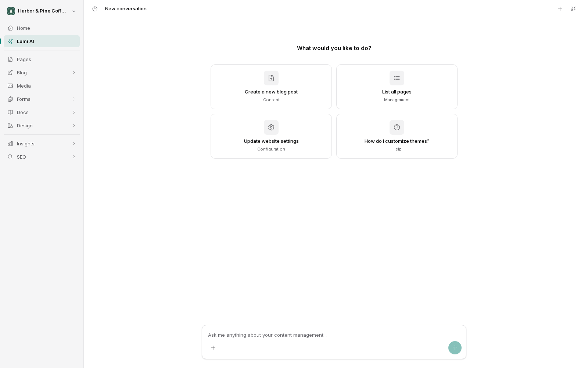Click the Design palette icon
This screenshot has height=368, width=588.
10,125
